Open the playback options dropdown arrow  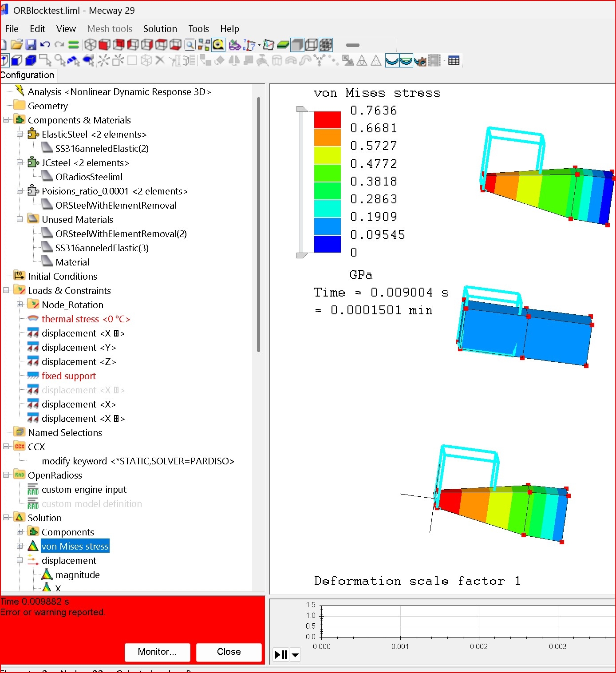click(x=295, y=655)
